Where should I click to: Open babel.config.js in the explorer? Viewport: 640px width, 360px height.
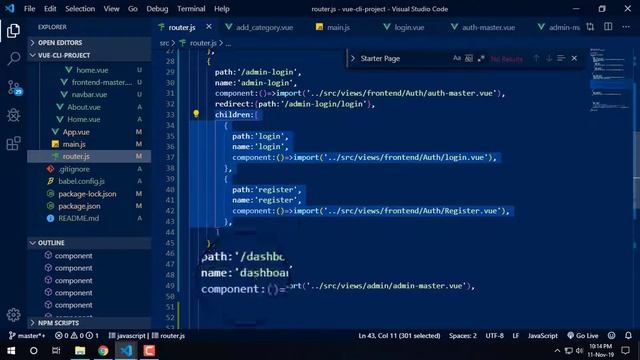[81, 181]
